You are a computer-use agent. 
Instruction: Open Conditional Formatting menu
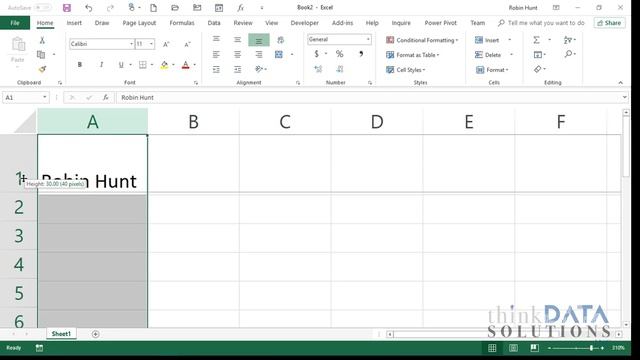click(x=422, y=40)
